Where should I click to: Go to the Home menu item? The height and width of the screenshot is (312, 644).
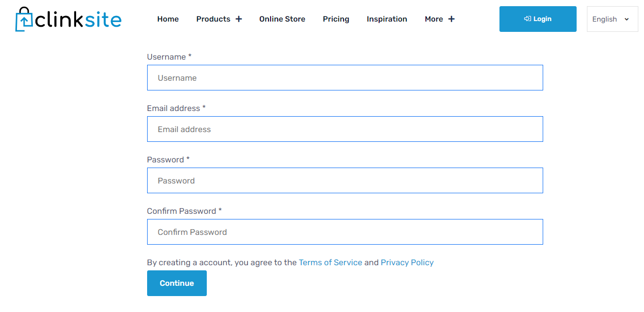pos(168,19)
